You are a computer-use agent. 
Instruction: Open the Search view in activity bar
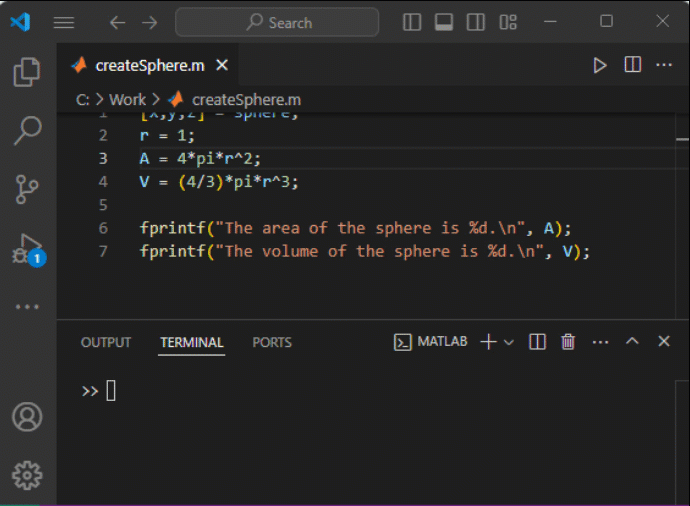[27, 130]
